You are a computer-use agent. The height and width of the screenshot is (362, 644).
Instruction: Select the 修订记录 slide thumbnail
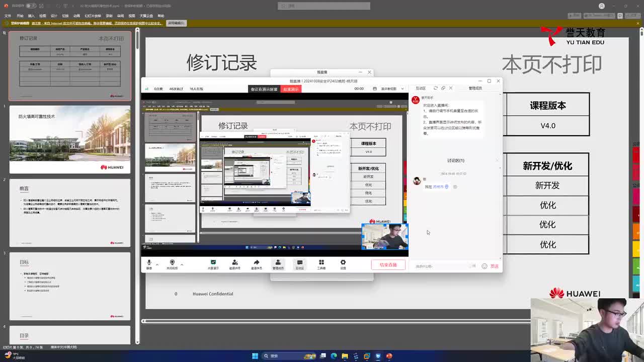(x=70, y=66)
